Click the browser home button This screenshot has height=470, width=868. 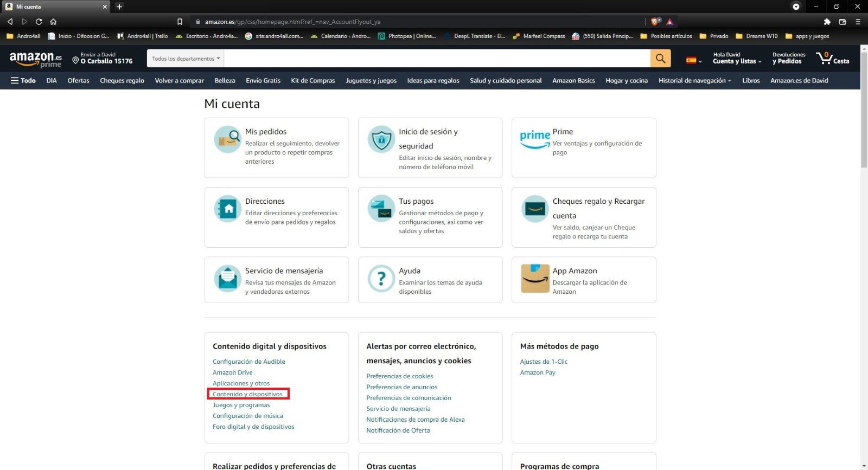tap(53, 22)
